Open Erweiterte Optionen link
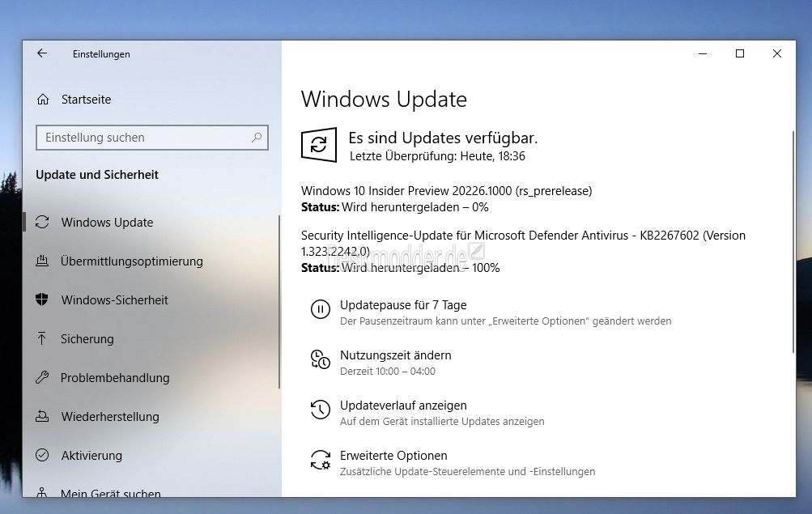Screen dimensions: 812x514 coord(393,456)
